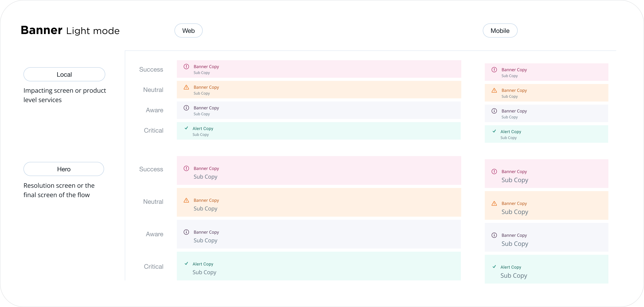
Task: Click the pink alert icon in the Local web banner
Action: coord(186,67)
